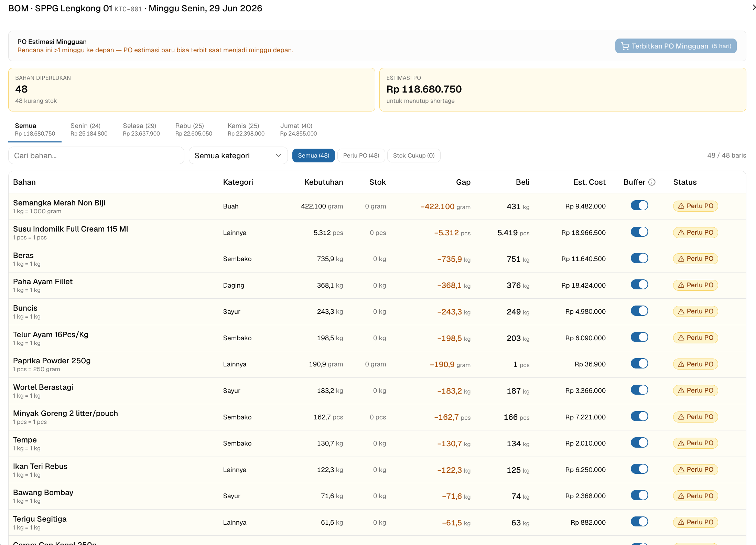Toggle buffer for Terigu Segitiga
Screen dimensions: 756x545
[639, 522]
